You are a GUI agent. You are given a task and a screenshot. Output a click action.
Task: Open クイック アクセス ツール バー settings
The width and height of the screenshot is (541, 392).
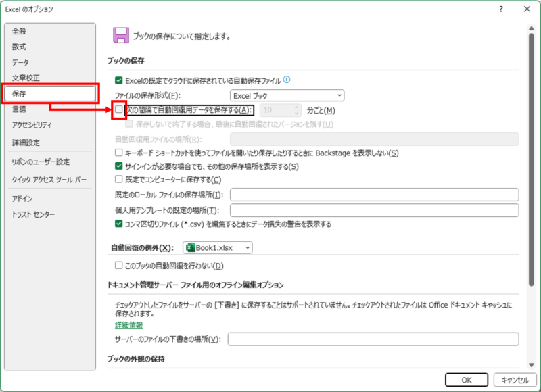[50, 180]
